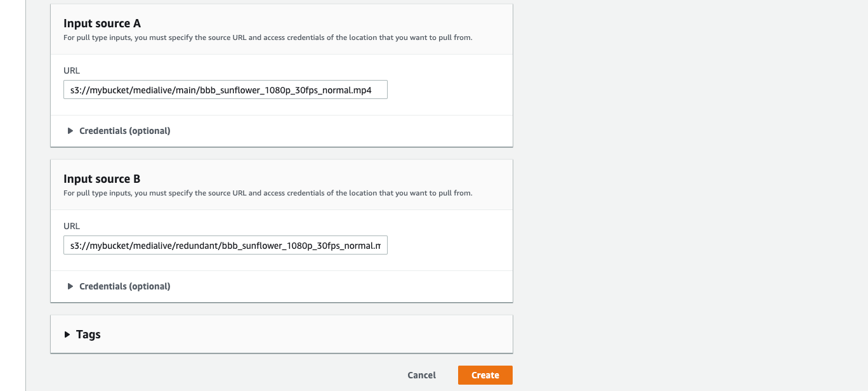Click the Cancel button
Viewport: 868px width, 391px height.
(x=421, y=375)
